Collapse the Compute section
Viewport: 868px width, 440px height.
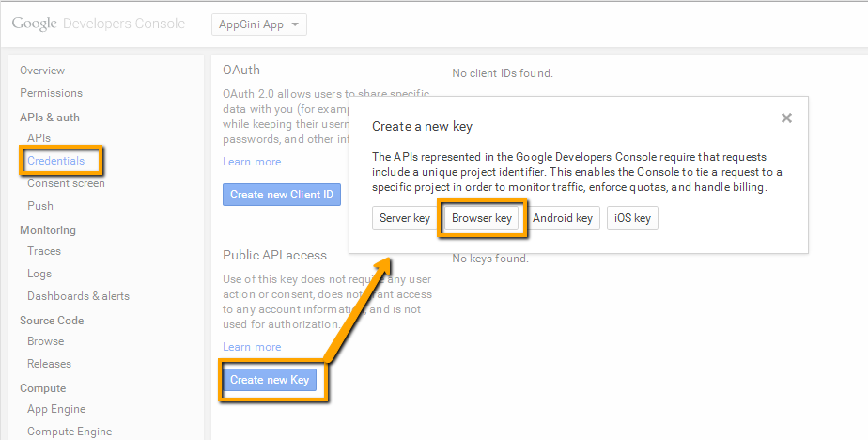click(x=42, y=388)
